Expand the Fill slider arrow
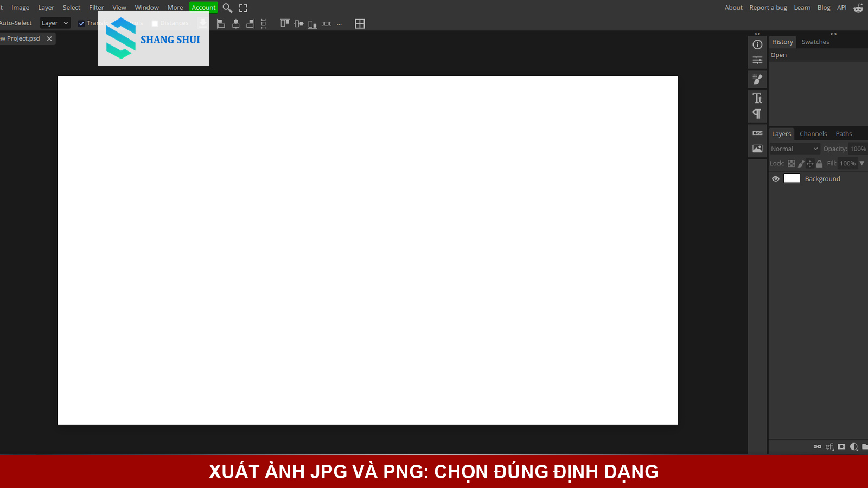 (x=862, y=163)
